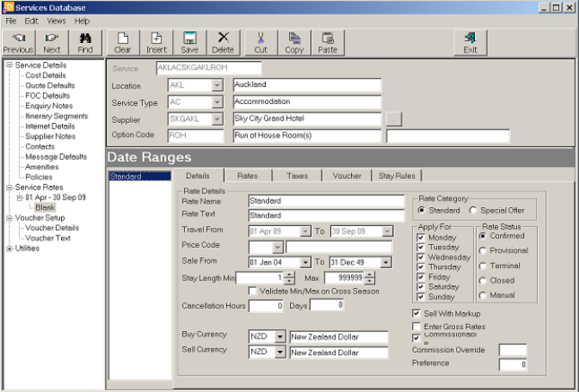The image size is (579, 392).
Task: Choose the Provisional rate status
Action: point(483,250)
